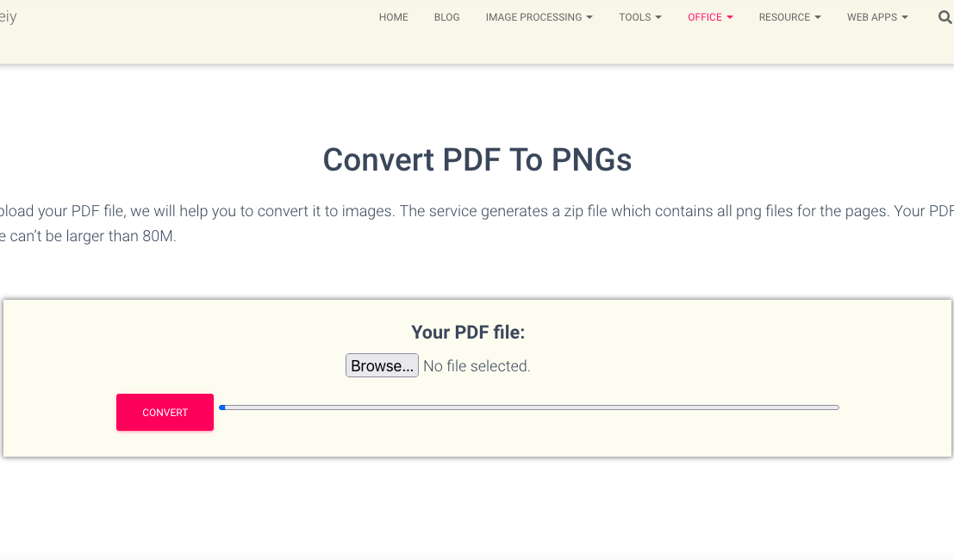Image resolution: width=954 pixels, height=560 pixels.
Task: Click the red caret beside OFFICE
Action: coord(730,17)
